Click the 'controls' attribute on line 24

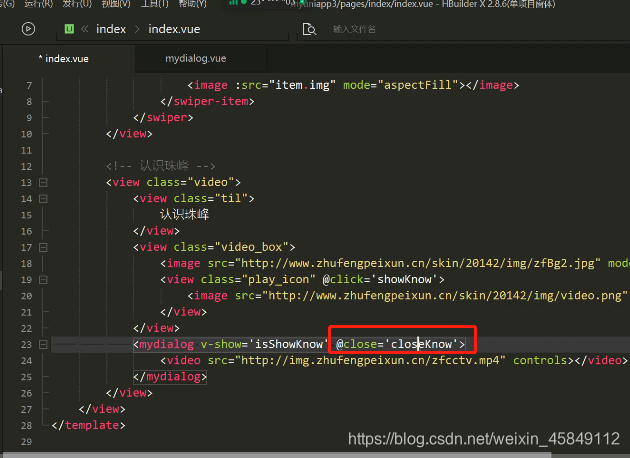(x=540, y=360)
